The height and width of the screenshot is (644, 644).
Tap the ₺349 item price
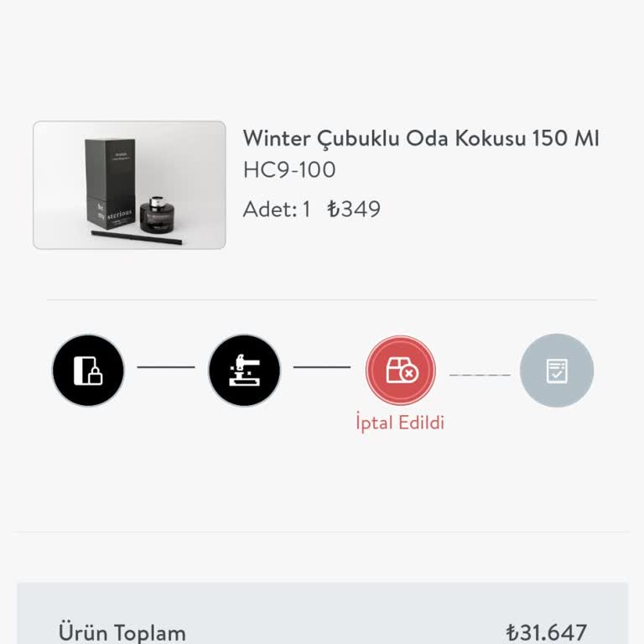point(354,209)
